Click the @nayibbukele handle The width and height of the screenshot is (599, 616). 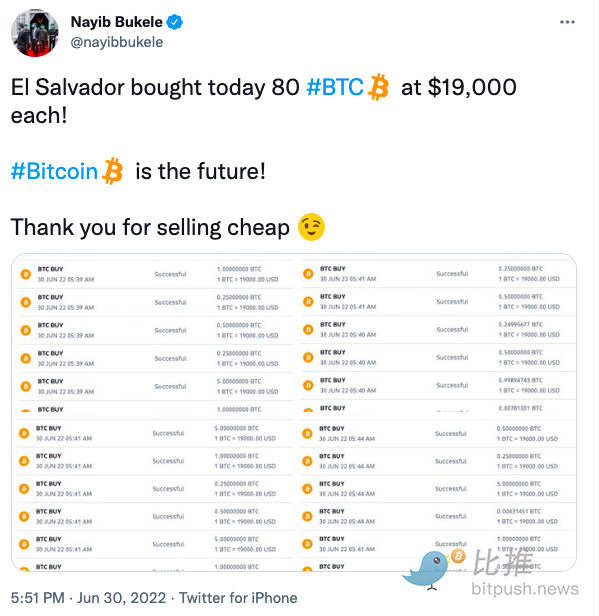117,42
